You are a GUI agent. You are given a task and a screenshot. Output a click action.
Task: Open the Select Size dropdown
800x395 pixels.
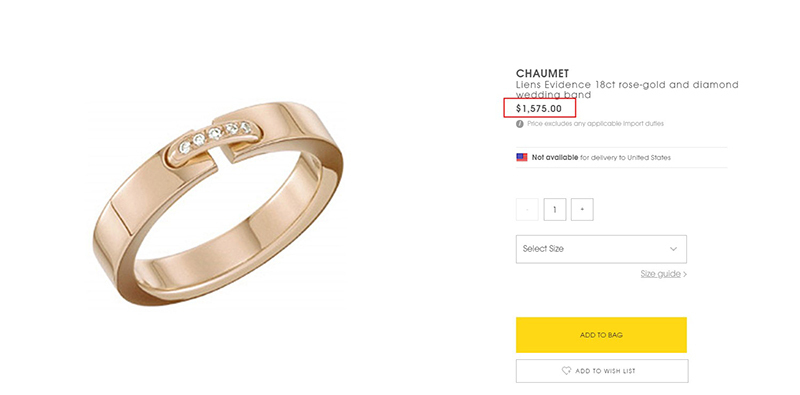pyautogui.click(x=601, y=249)
